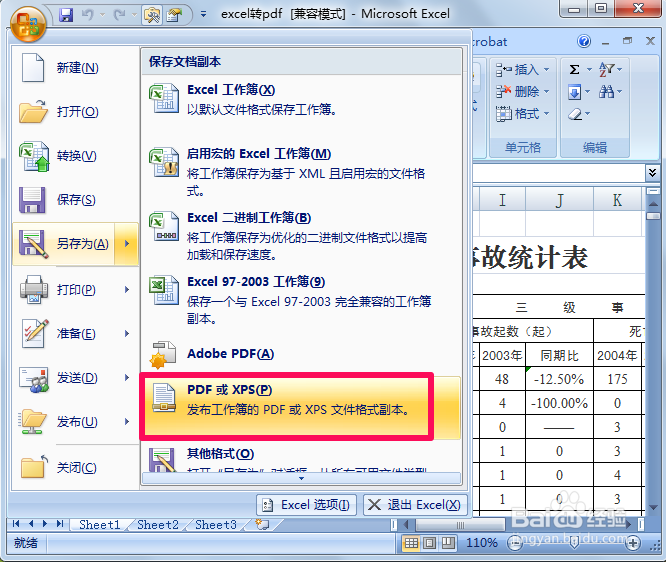Switch to Sheet3 tab
This screenshot has width=666, height=562.
[216, 525]
